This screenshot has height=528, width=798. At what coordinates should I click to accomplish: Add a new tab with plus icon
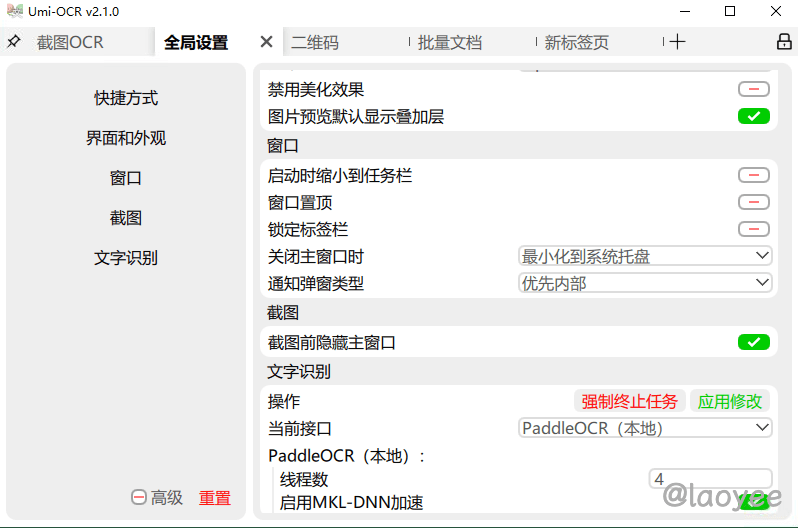coord(678,42)
